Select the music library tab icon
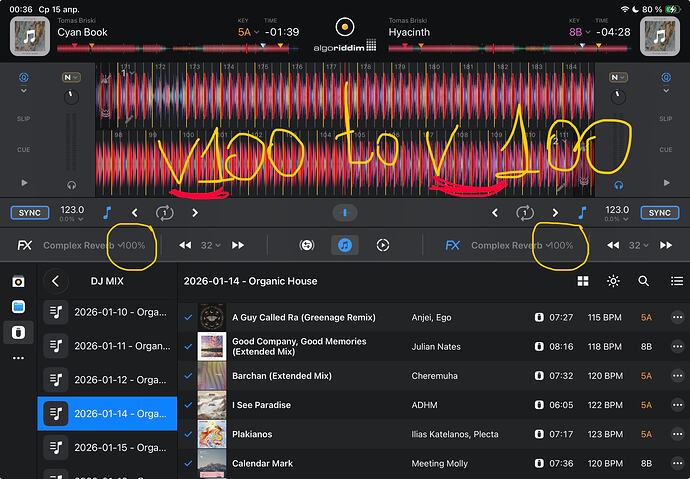Image resolution: width=690 pixels, height=479 pixels. (x=345, y=245)
